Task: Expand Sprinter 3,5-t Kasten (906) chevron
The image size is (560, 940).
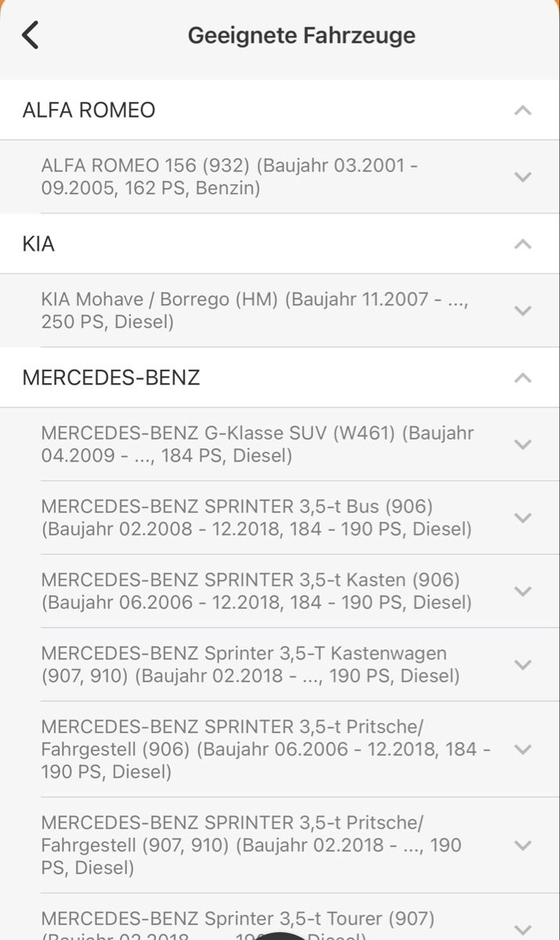Action: (x=522, y=591)
